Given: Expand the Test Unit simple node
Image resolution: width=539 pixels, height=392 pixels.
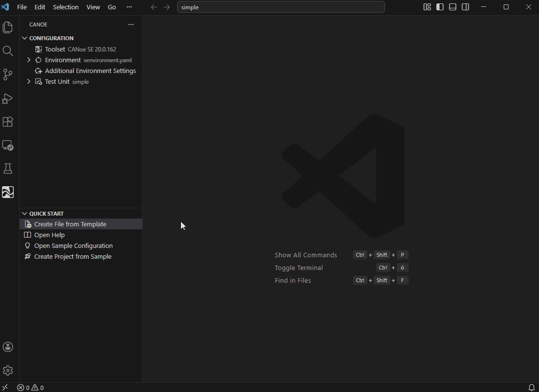Looking at the screenshot, I should [x=29, y=82].
